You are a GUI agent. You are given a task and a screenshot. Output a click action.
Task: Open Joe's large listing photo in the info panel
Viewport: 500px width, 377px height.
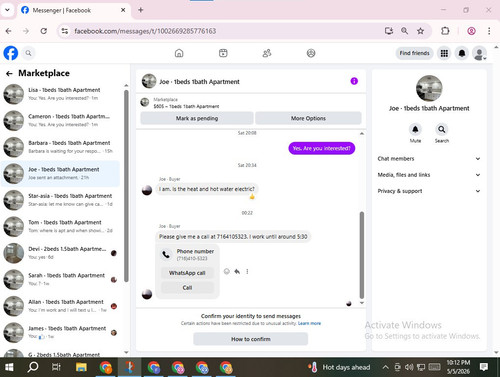[429, 88]
